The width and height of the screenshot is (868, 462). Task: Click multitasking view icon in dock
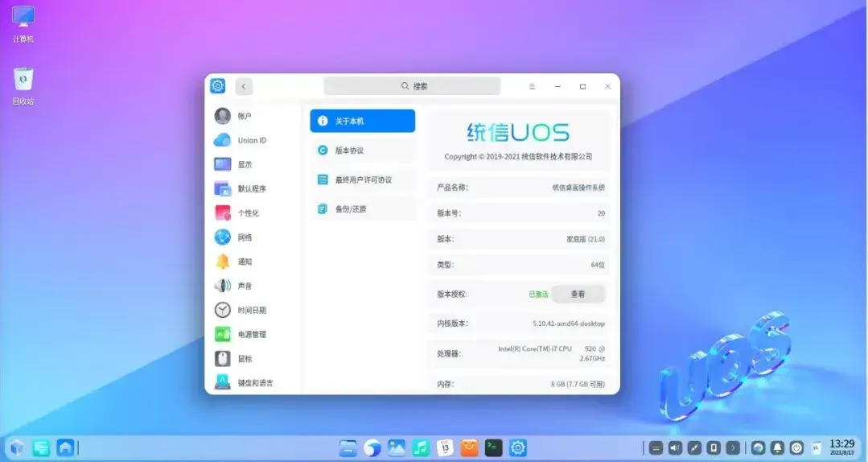pos(41,448)
